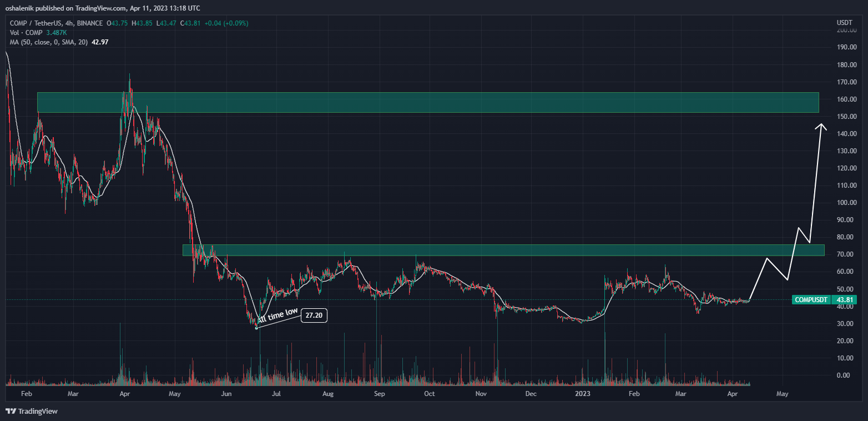Click the 2023 marker on the time axis
This screenshot has width=868, height=421.
pos(583,394)
